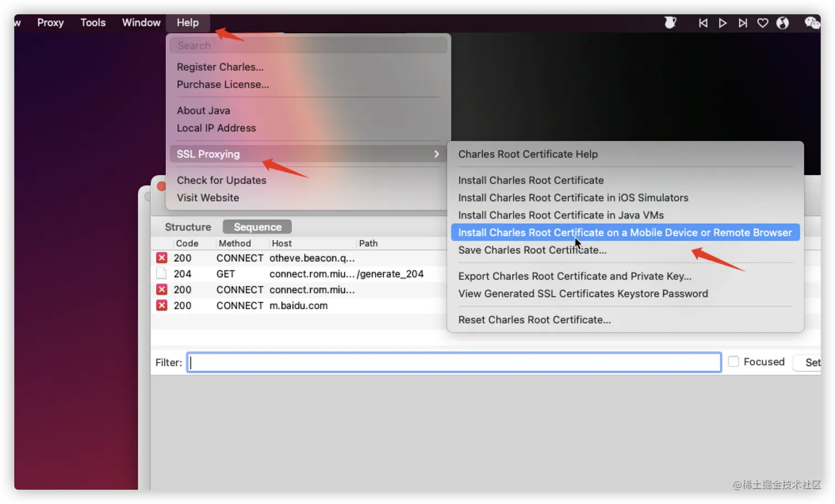Click the heart icon in the menu bar

tap(763, 23)
